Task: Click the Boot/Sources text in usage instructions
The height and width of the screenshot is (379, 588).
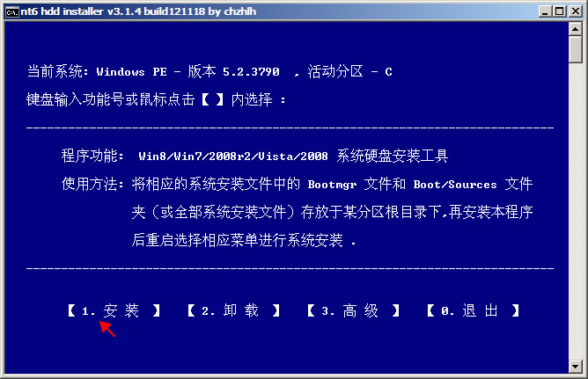Action: tap(455, 185)
